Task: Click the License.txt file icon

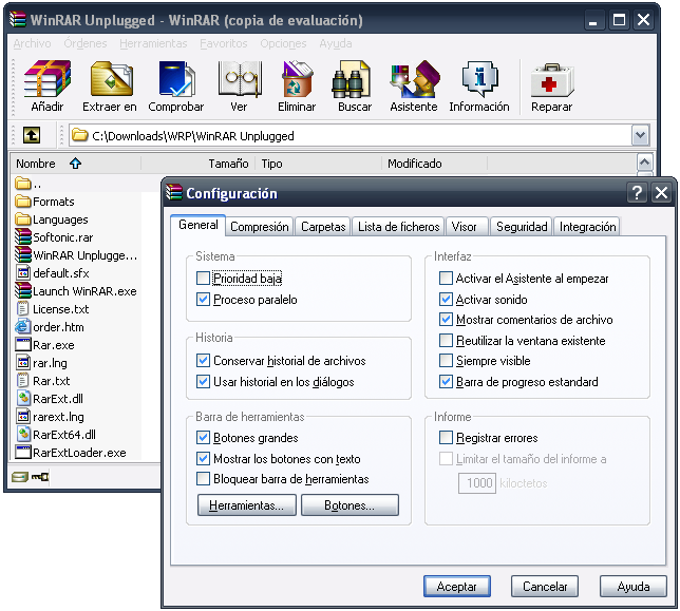Action: (x=23, y=309)
